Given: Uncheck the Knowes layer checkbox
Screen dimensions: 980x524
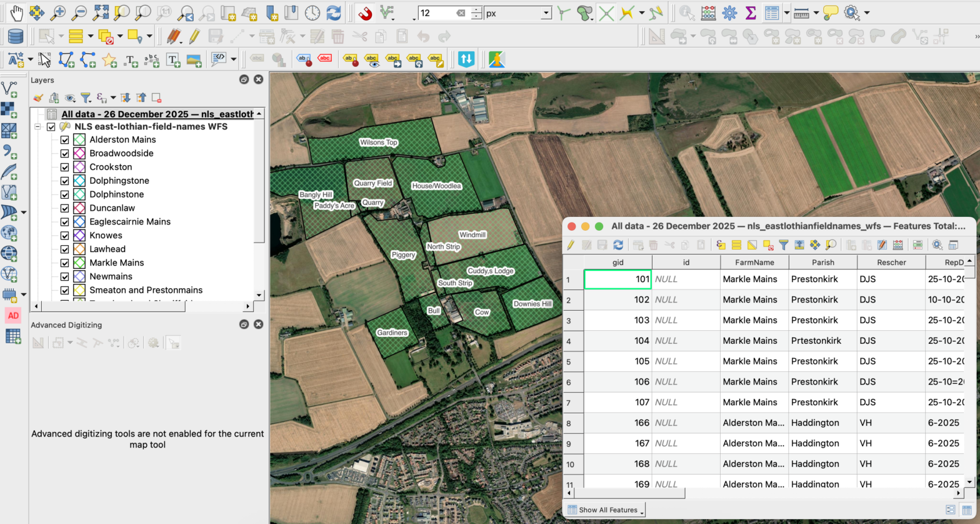Looking at the screenshot, I should tap(64, 236).
